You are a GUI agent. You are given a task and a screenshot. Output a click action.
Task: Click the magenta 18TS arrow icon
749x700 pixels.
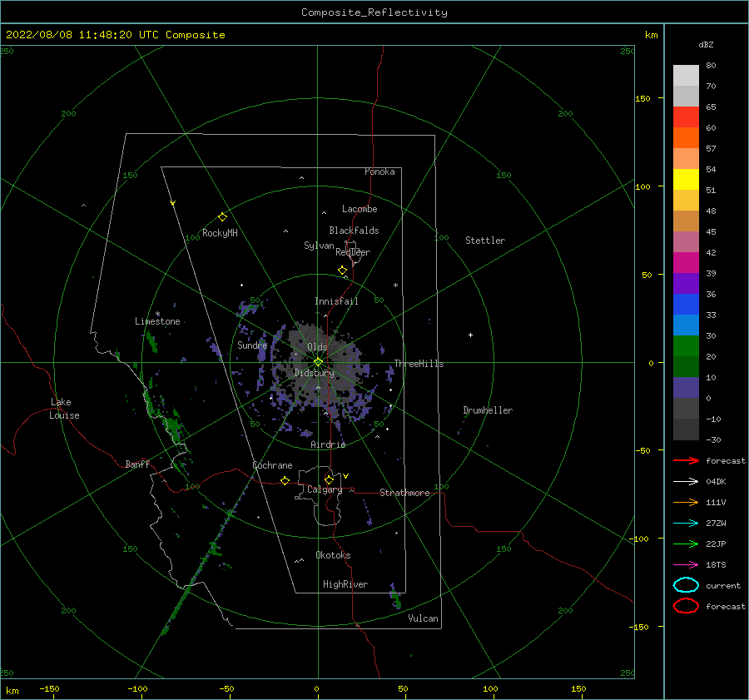tap(686, 565)
